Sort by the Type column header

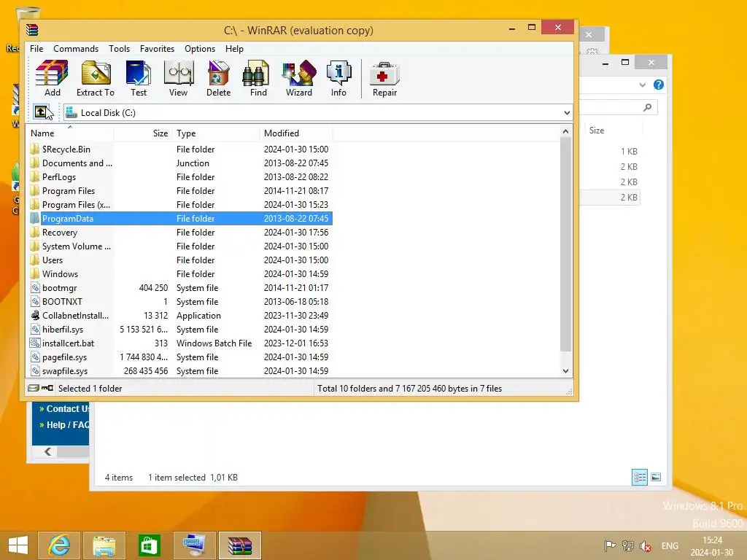coord(215,133)
